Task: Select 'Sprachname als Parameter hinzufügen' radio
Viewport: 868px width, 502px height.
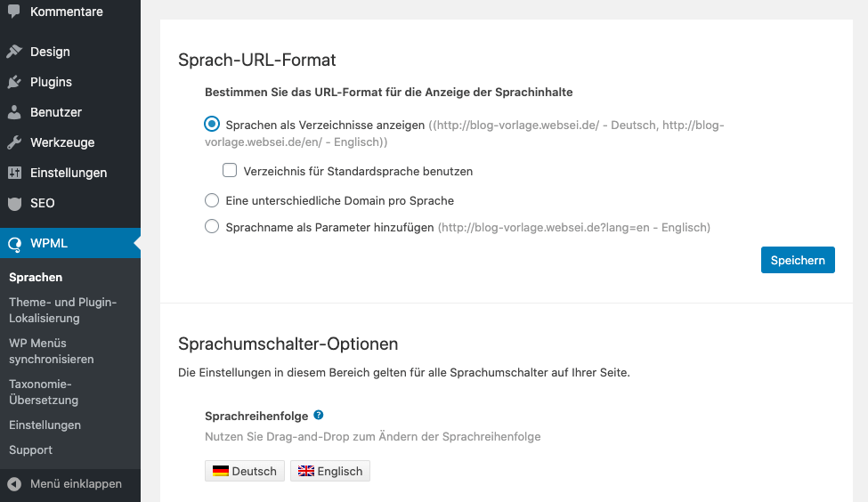Action: (x=212, y=227)
